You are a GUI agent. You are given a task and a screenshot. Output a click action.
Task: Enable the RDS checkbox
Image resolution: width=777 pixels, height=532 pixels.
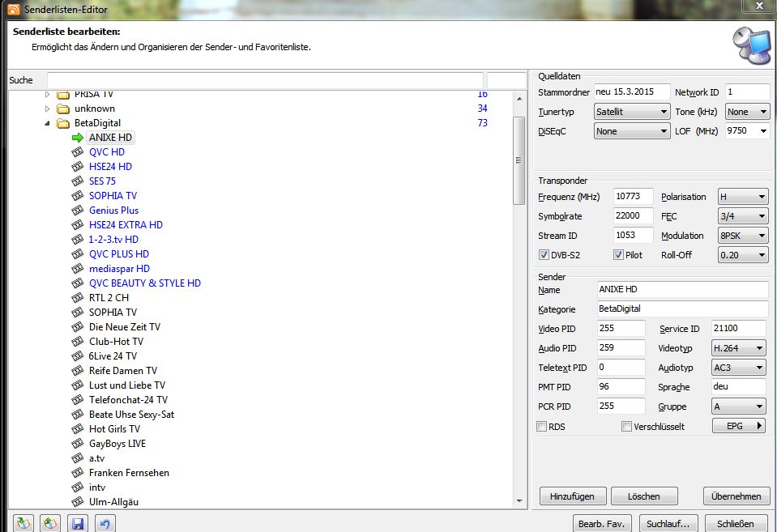coord(542,427)
